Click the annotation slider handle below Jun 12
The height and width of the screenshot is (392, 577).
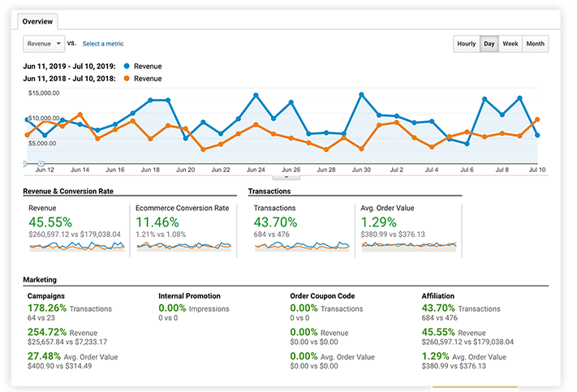pyautogui.click(x=41, y=163)
